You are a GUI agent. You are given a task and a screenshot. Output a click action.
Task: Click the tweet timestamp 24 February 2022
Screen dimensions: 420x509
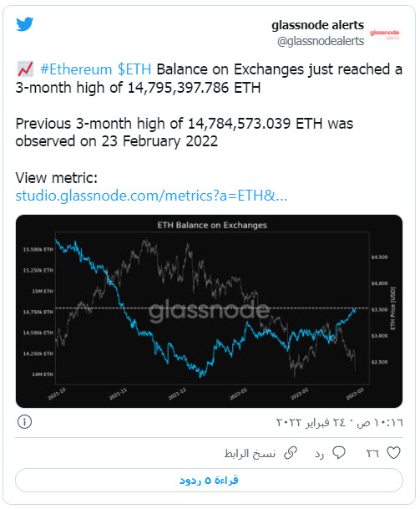tap(339, 422)
